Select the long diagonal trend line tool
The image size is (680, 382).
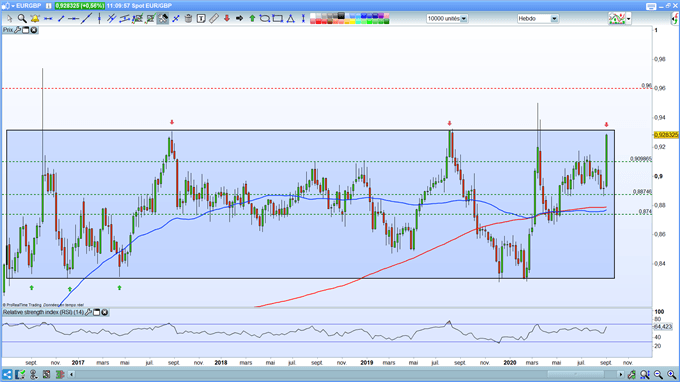pyautogui.click(x=87, y=19)
